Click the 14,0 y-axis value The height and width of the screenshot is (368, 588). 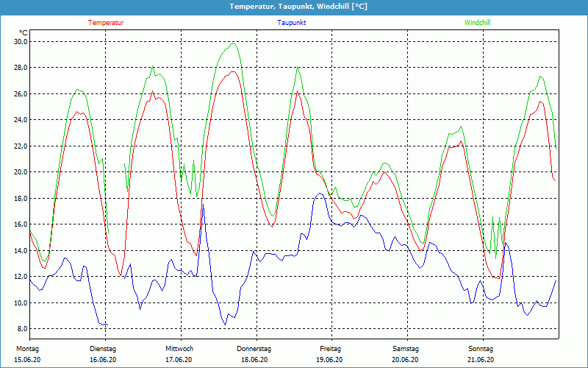click(x=21, y=250)
